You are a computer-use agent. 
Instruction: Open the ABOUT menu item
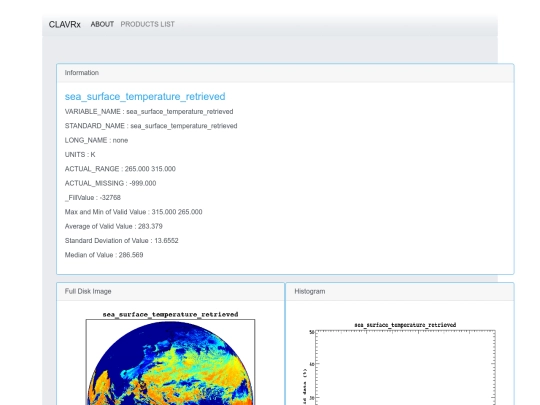[x=102, y=24]
